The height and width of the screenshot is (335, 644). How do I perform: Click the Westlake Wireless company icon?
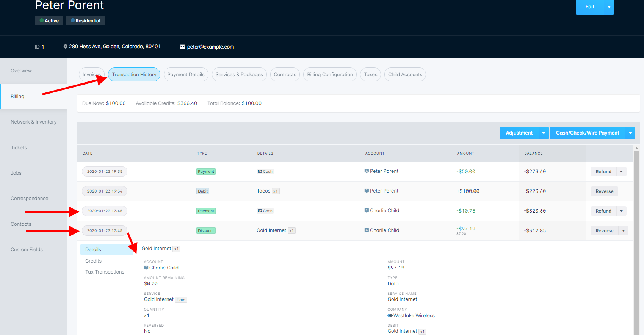click(390, 315)
